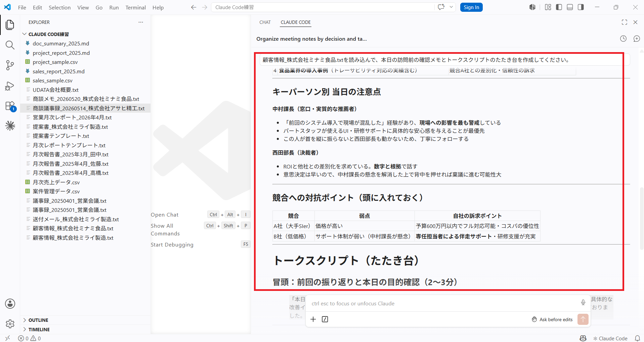Open remote window indicator in status bar
This screenshot has height=342, width=644.
pos(8,338)
